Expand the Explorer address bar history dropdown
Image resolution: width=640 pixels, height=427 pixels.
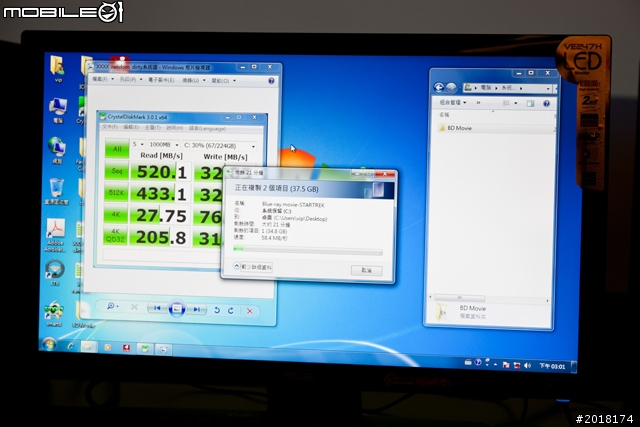click(548, 88)
